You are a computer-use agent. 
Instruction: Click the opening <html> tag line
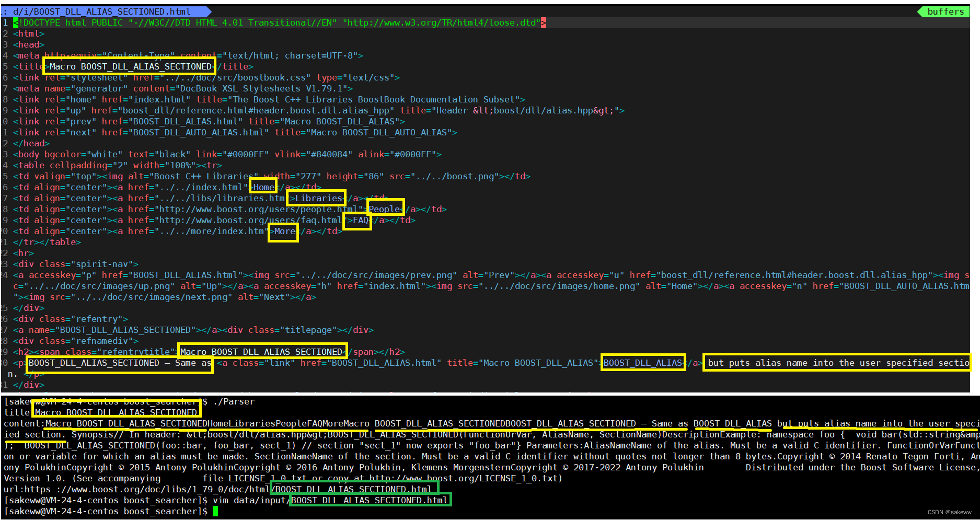(x=29, y=33)
